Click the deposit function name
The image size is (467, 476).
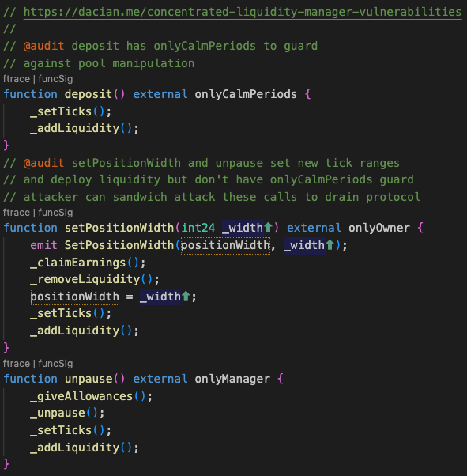(89, 94)
